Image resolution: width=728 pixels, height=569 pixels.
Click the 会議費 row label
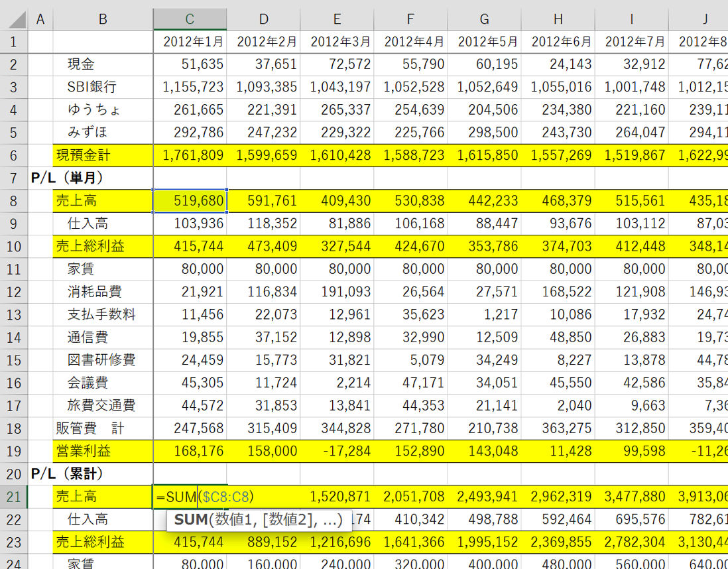coord(88,383)
